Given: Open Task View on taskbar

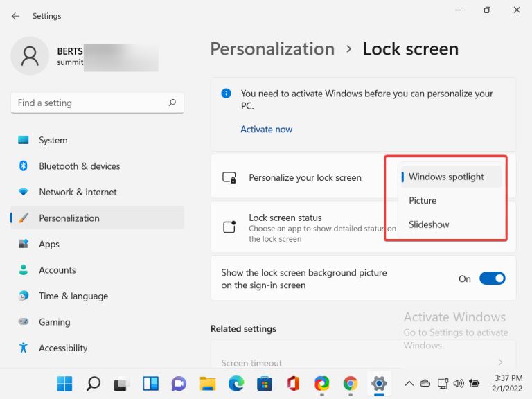Looking at the screenshot, I should (x=121, y=384).
